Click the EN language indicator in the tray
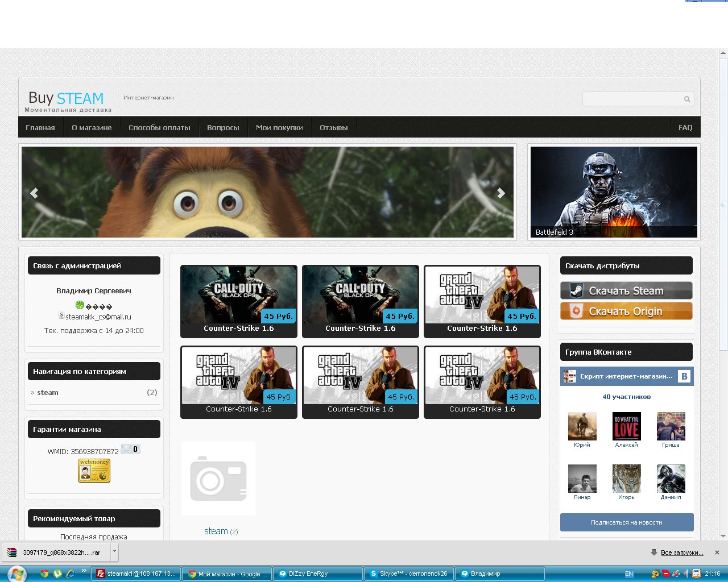728x582 pixels. tap(628, 574)
